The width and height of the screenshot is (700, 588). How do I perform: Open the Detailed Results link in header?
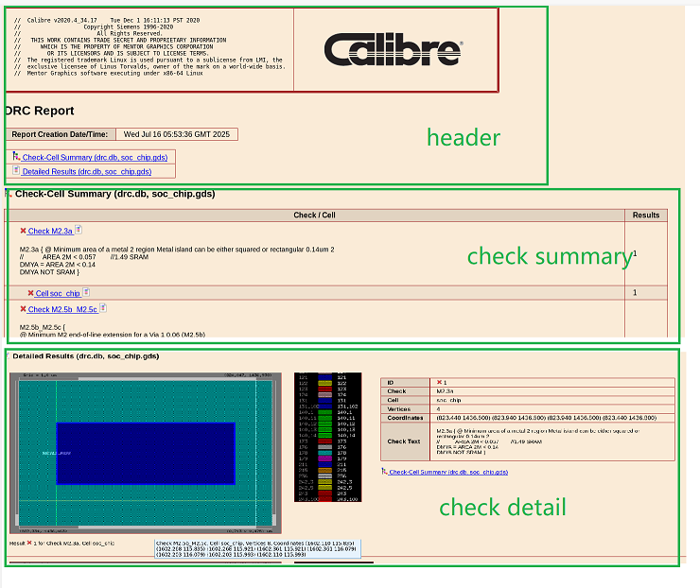(x=86, y=172)
